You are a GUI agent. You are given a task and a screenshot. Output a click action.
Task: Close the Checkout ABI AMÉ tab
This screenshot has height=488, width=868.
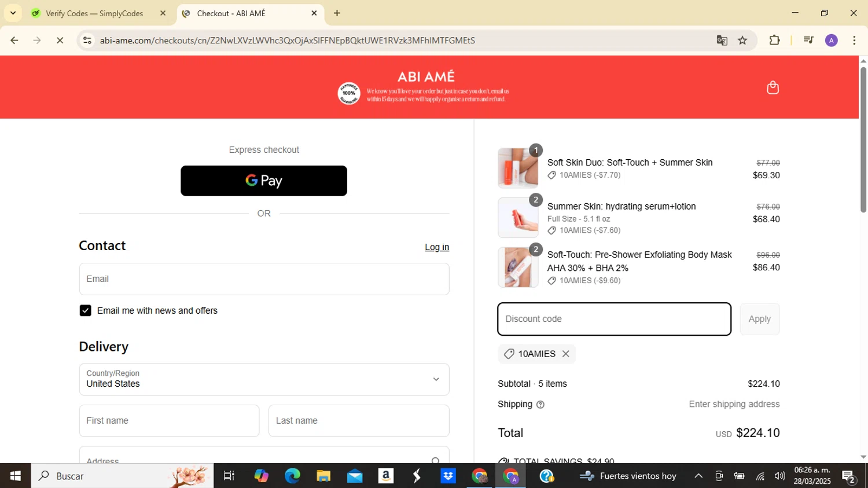(x=314, y=13)
